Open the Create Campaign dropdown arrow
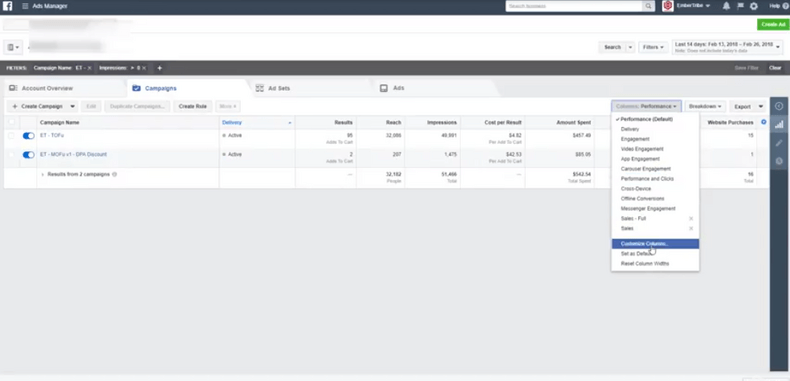 tap(73, 106)
